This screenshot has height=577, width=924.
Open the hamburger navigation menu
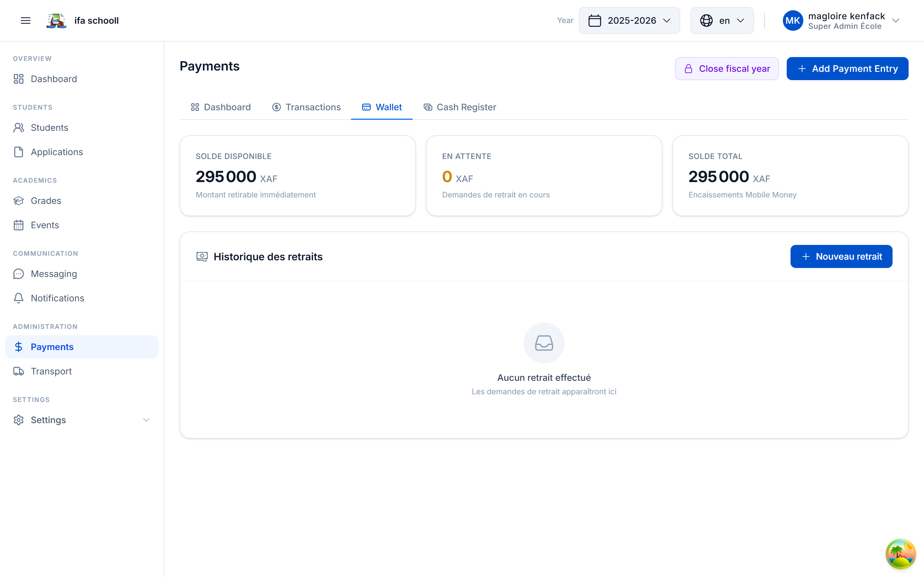[25, 20]
